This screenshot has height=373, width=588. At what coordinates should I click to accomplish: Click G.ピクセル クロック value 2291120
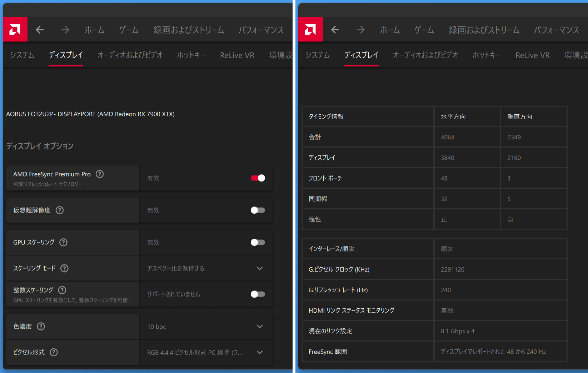453,269
